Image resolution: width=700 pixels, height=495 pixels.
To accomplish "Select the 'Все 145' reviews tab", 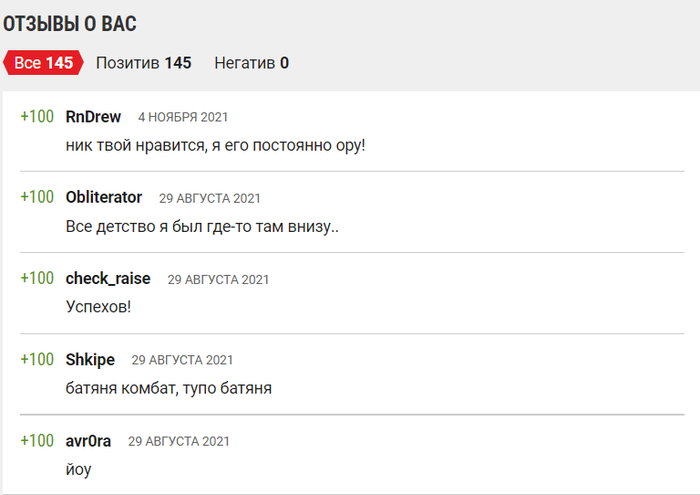I will point(43,63).
